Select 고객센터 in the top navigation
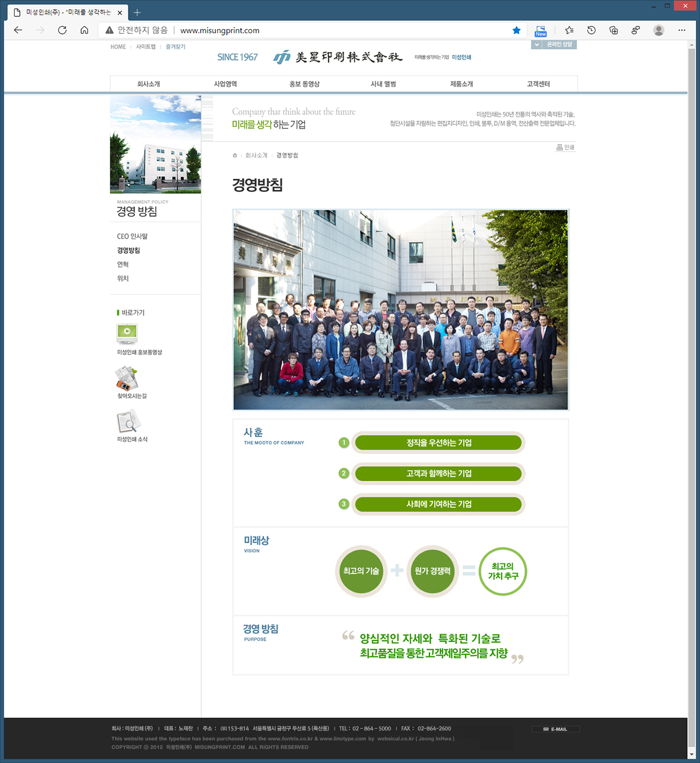 pyautogui.click(x=538, y=84)
